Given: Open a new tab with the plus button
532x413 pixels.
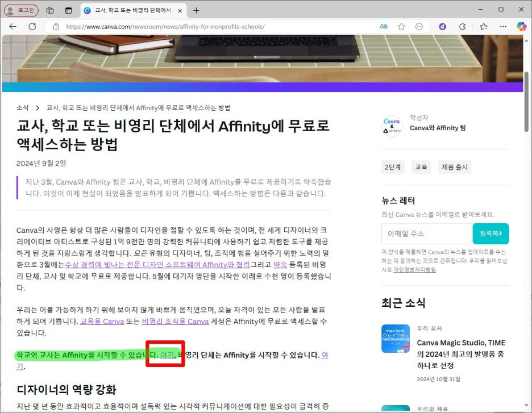Looking at the screenshot, I should click(196, 11).
